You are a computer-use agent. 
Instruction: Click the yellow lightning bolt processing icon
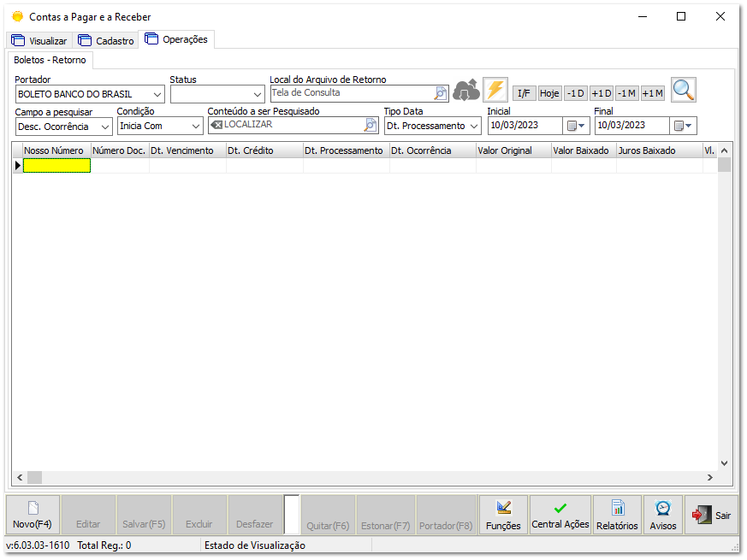pos(495,89)
